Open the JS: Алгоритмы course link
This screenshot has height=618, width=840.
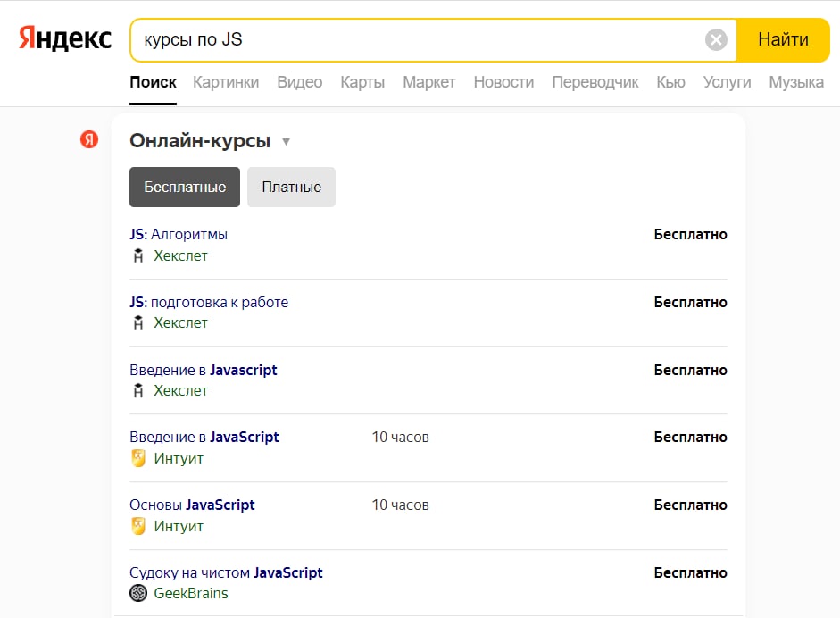point(179,234)
